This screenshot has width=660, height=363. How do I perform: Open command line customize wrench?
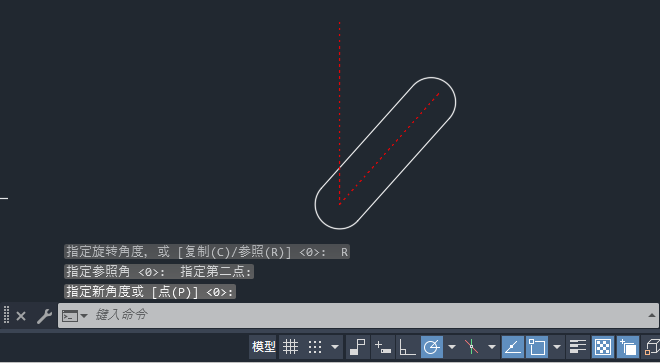44,316
